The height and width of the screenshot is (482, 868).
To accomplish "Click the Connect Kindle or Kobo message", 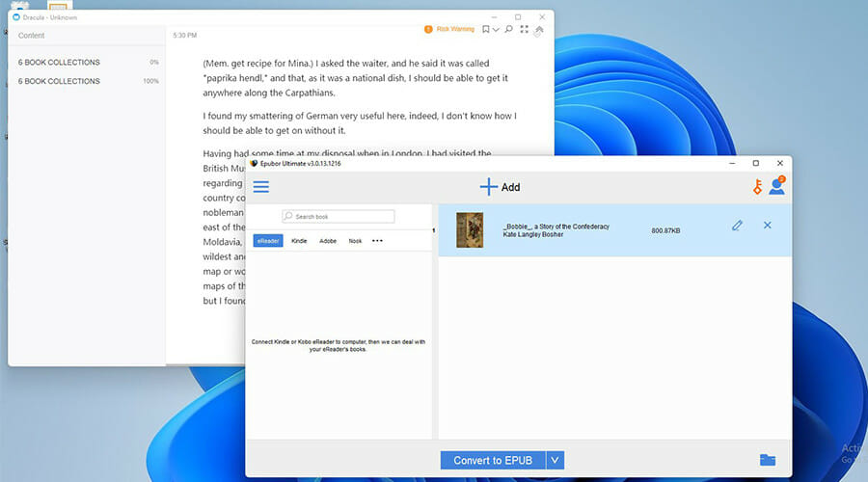I will (339, 346).
